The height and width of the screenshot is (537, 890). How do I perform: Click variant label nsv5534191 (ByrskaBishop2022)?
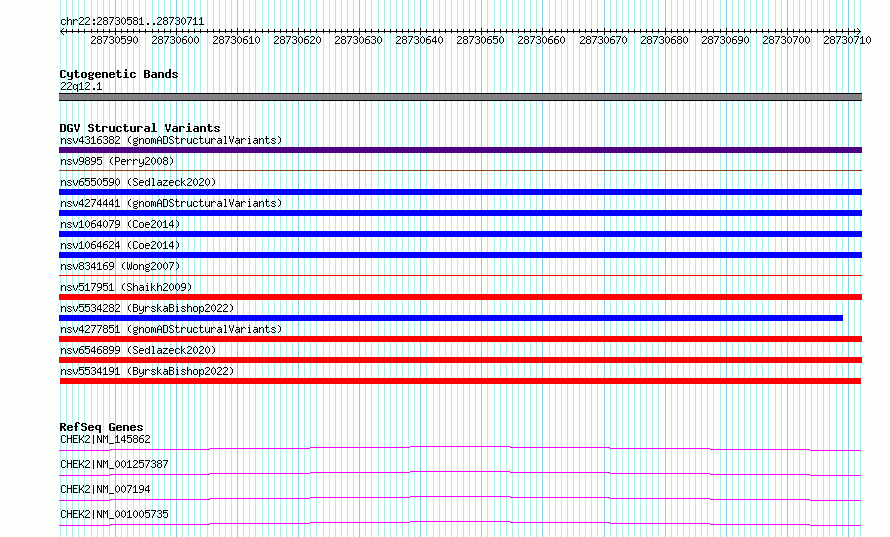[147, 371]
